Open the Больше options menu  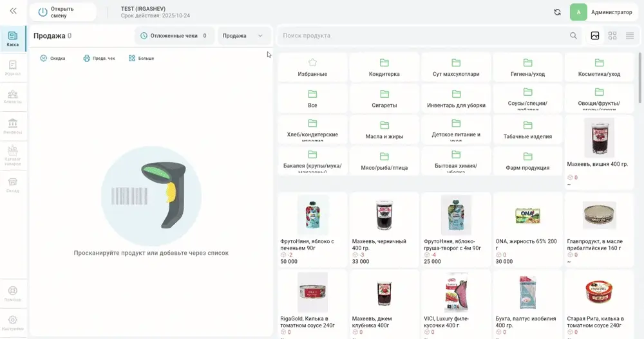click(141, 59)
